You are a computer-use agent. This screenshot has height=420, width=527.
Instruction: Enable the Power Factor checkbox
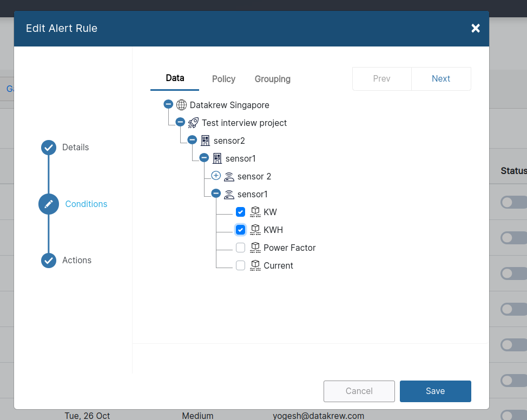tap(240, 247)
